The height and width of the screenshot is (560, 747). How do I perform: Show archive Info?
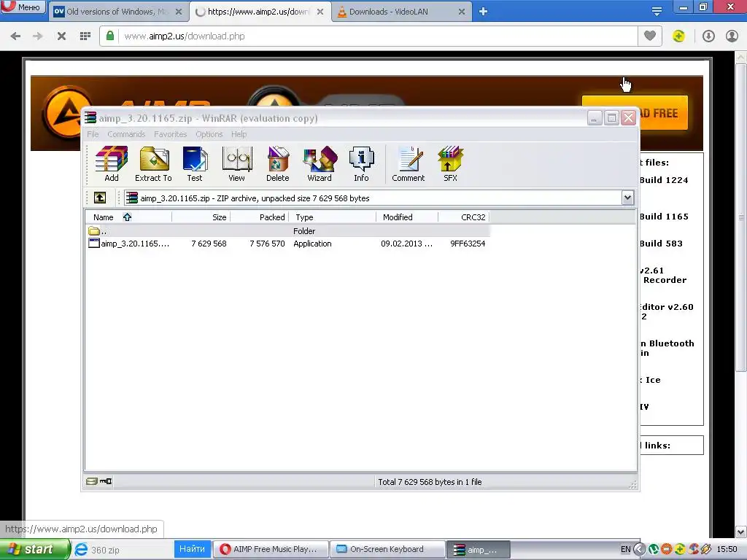[361, 164]
